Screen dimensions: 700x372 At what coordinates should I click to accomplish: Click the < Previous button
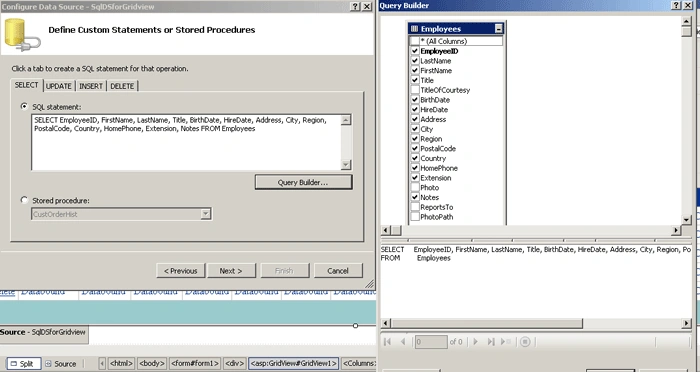point(180,271)
